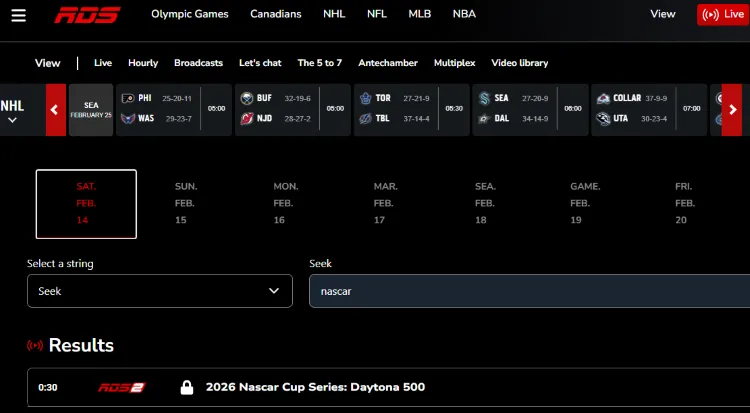Select the Olympic Games menu item
750x413 pixels.
190,14
